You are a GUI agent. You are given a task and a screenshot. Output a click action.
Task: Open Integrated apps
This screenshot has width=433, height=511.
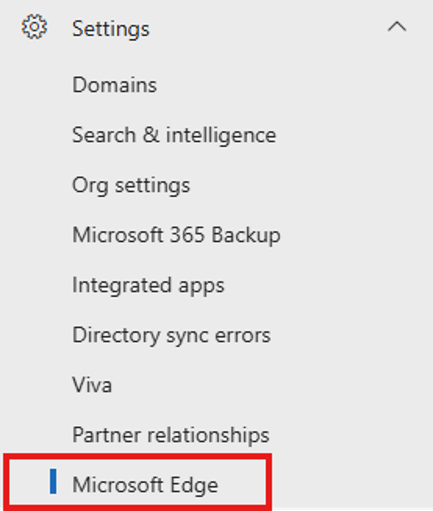coord(148,285)
